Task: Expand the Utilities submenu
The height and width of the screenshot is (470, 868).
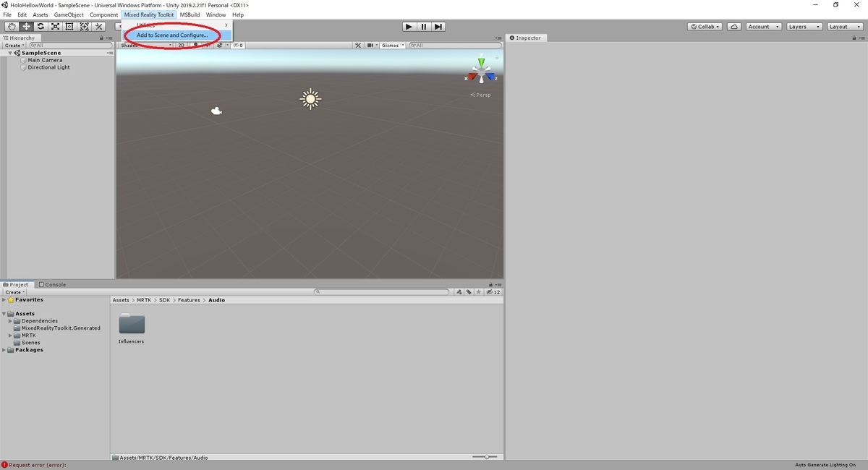Action: [177, 25]
